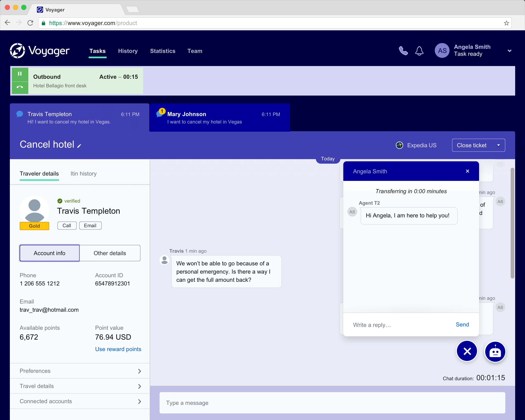Image resolution: width=525 pixels, height=420 pixels.
Task: Click the Use reward points link
Action: 118,349
